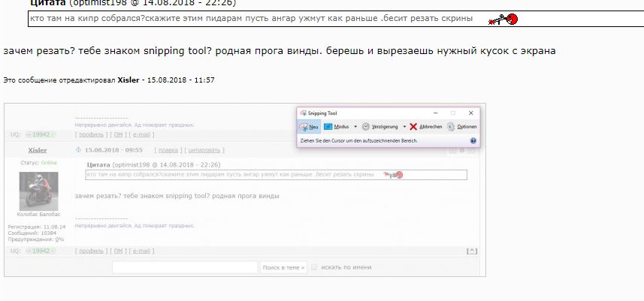
Task: Click the red X Abbrechen icon
Action: pyautogui.click(x=413, y=127)
